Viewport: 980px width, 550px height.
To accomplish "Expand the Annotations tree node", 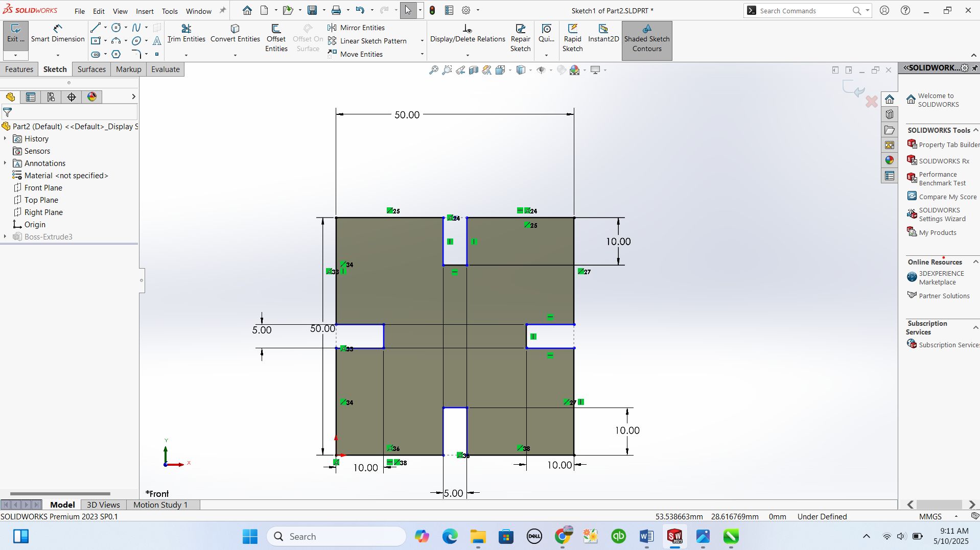I will click(5, 163).
